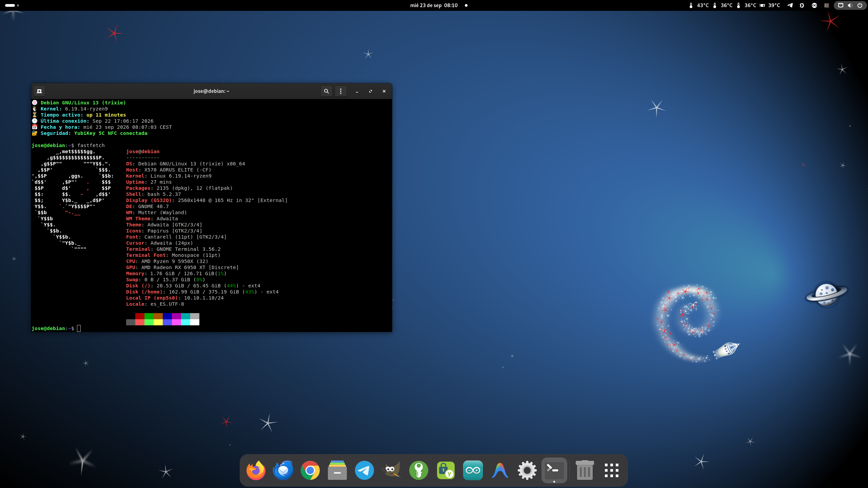The height and width of the screenshot is (488, 868).
Task: Click the volume speaker icon in top bar
Action: 850,5
